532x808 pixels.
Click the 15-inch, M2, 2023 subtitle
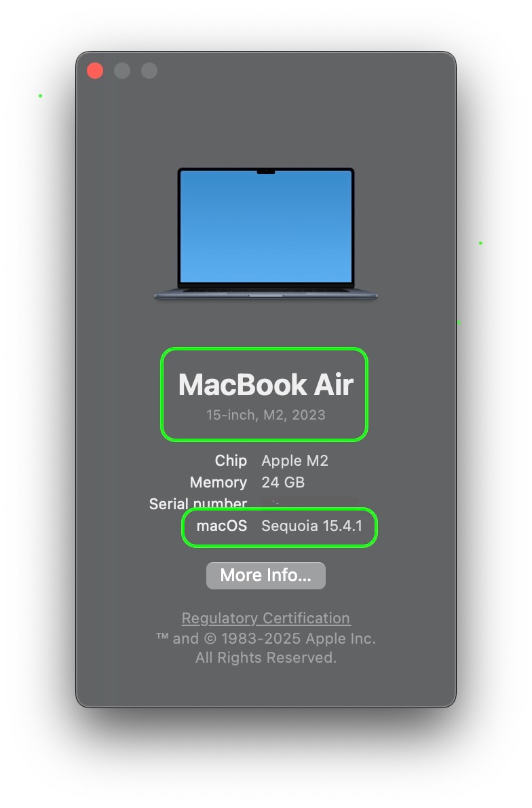click(266, 415)
